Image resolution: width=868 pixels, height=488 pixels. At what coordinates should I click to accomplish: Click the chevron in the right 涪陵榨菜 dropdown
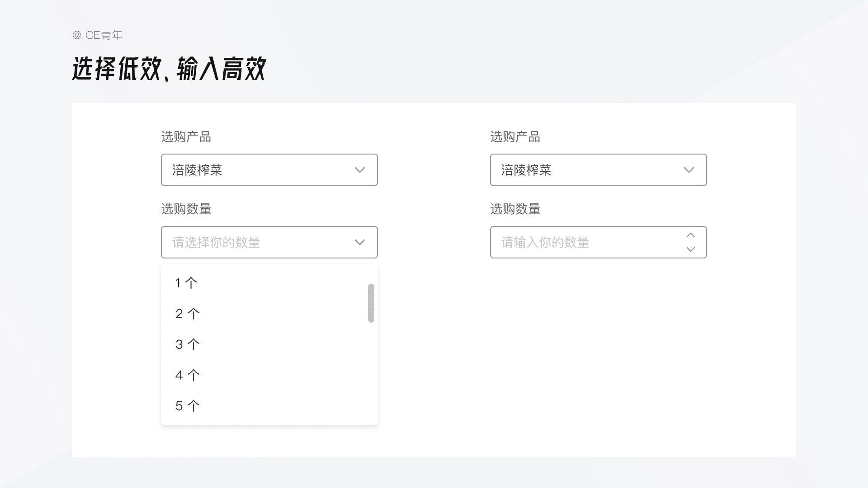689,170
